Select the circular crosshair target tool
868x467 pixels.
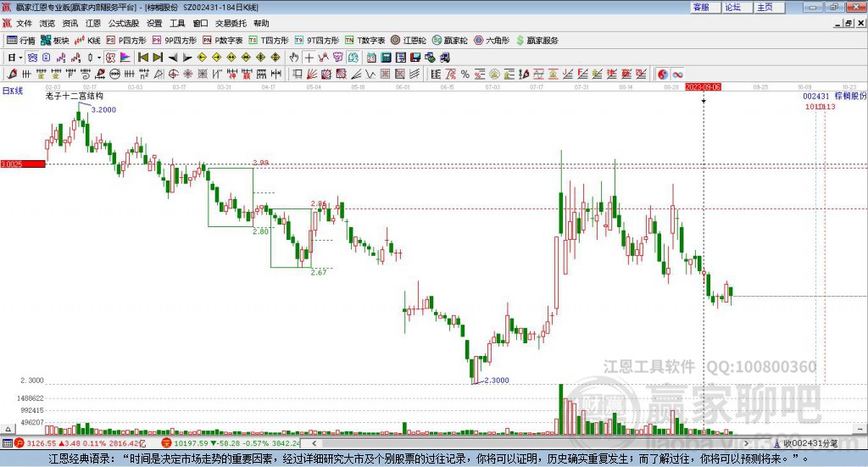(x=173, y=74)
